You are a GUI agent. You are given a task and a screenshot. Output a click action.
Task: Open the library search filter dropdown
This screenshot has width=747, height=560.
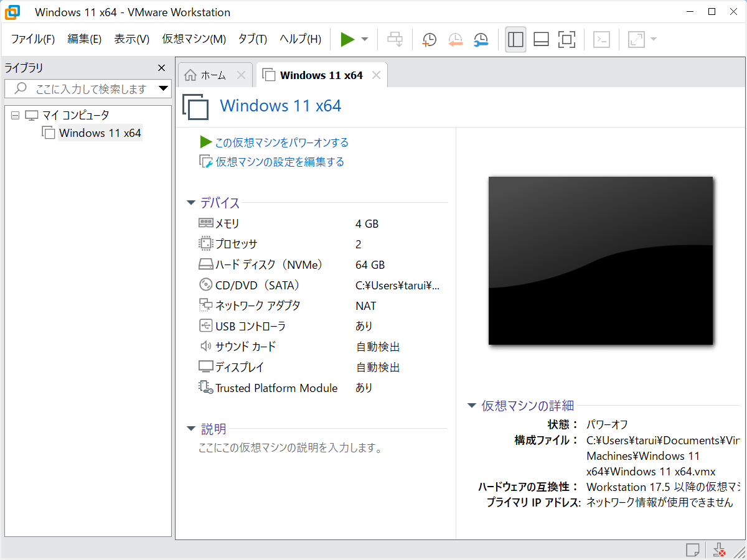pos(164,88)
